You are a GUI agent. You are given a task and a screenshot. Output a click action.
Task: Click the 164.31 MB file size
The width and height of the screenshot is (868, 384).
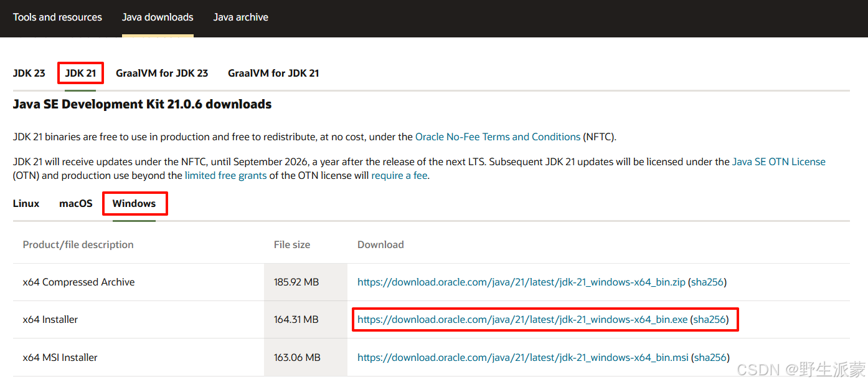coord(296,319)
